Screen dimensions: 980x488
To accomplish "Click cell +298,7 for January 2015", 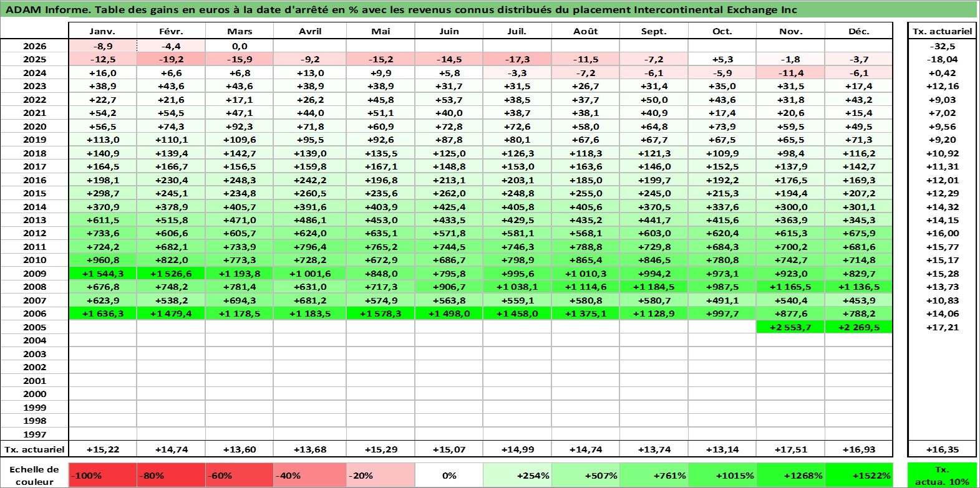I will (102, 193).
